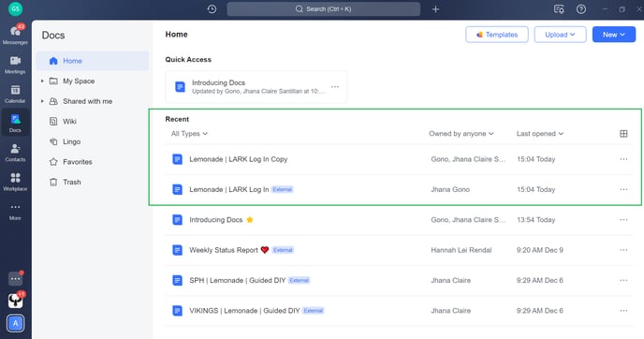
Task: Click External tag on Weekly Status Report
Action: [283, 250]
